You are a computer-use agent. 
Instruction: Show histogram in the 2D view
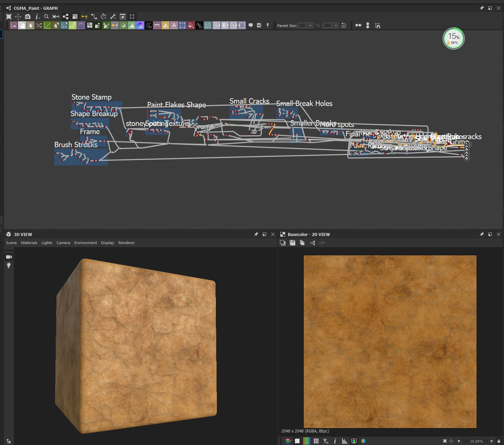344,441
